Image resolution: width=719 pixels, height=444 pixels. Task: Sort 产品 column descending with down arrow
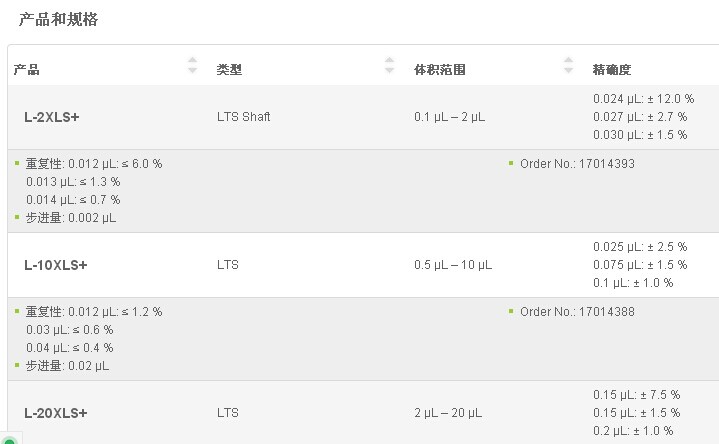[193, 70]
